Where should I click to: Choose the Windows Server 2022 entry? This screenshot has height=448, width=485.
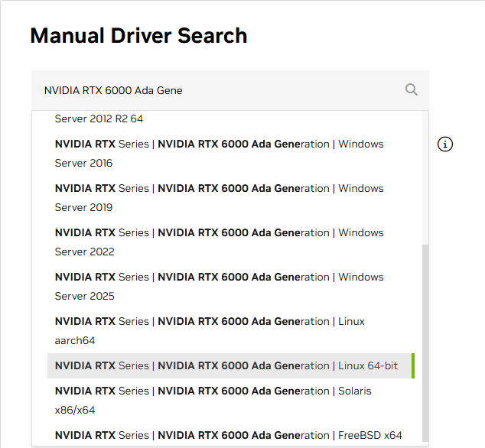click(231, 242)
